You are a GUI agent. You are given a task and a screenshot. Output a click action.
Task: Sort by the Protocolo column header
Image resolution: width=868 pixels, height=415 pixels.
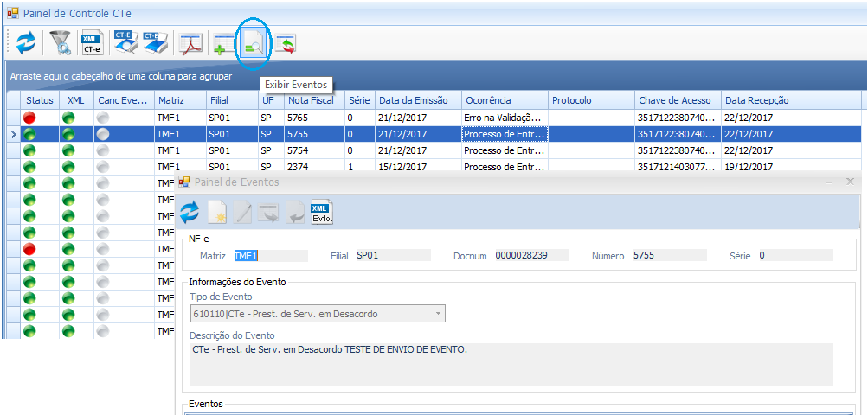coord(591,100)
